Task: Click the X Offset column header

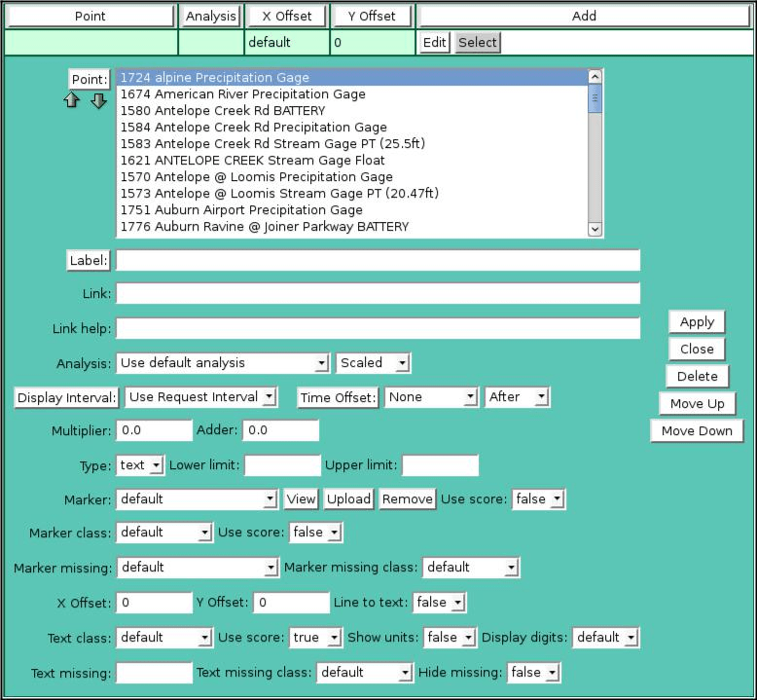Action: click(287, 16)
